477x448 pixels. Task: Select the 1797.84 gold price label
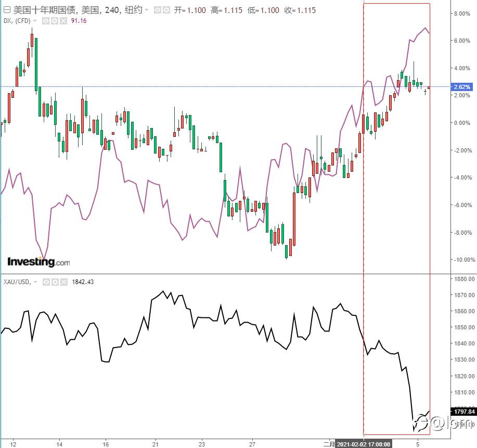pyautogui.click(x=464, y=412)
